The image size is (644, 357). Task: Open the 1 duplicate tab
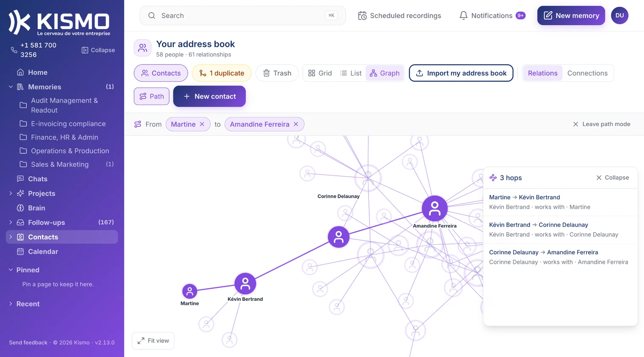pos(221,73)
